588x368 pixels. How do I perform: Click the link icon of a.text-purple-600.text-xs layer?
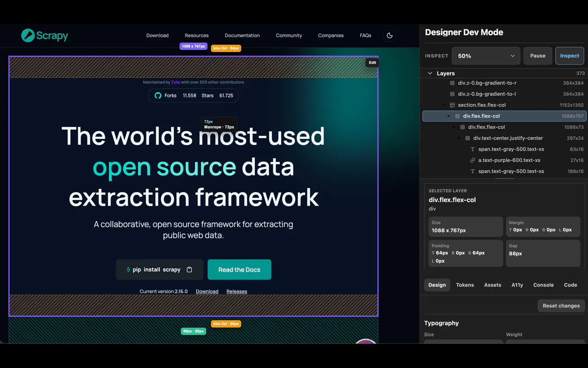pos(473,161)
